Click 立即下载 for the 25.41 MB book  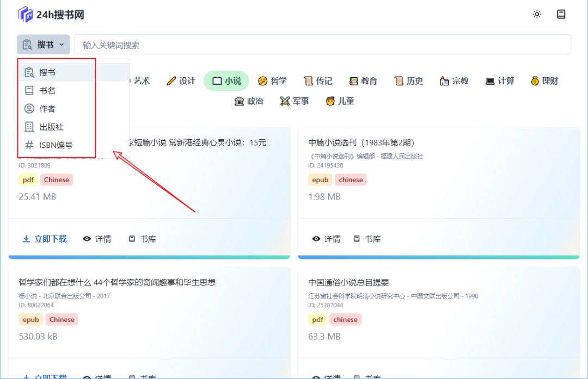point(45,239)
